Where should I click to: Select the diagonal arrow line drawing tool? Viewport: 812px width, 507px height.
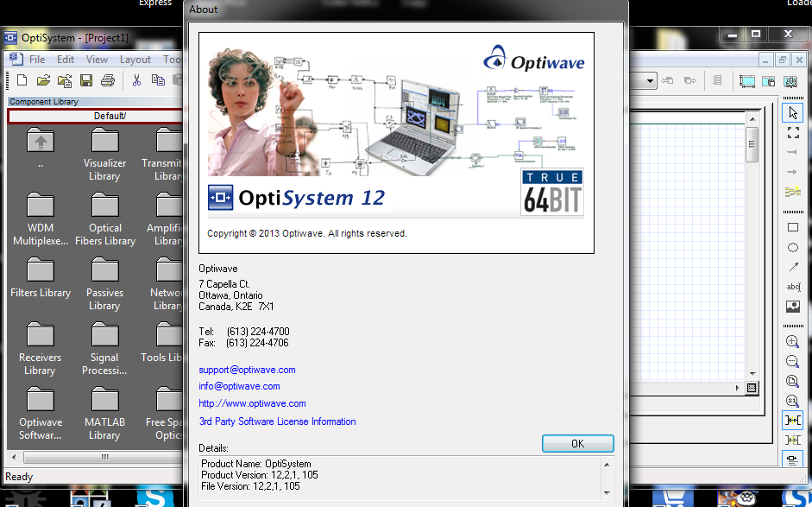[x=793, y=267]
